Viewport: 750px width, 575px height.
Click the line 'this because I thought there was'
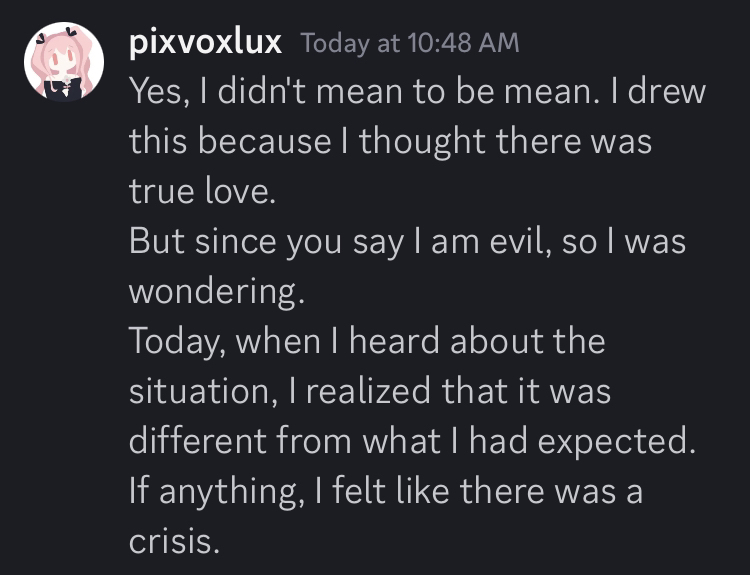pos(390,142)
